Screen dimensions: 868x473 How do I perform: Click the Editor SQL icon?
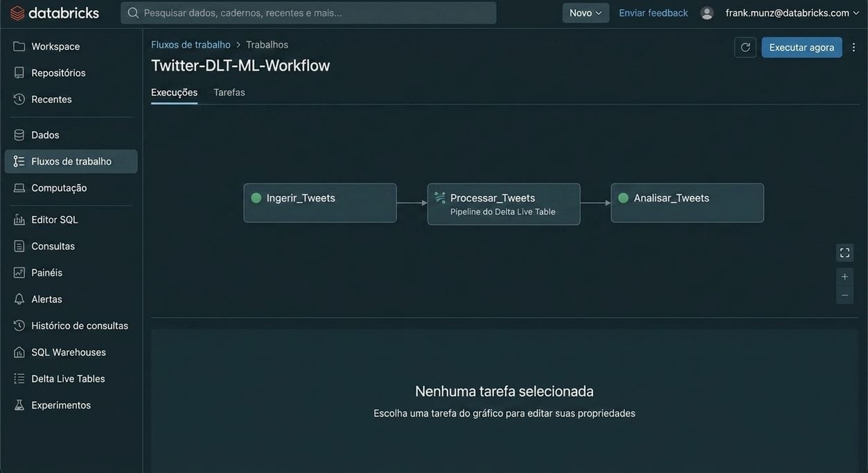pyautogui.click(x=19, y=220)
